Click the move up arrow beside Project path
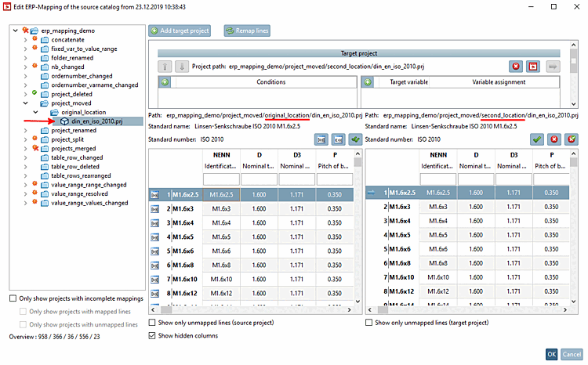Viewport: 588px width, 365px height. (166, 67)
